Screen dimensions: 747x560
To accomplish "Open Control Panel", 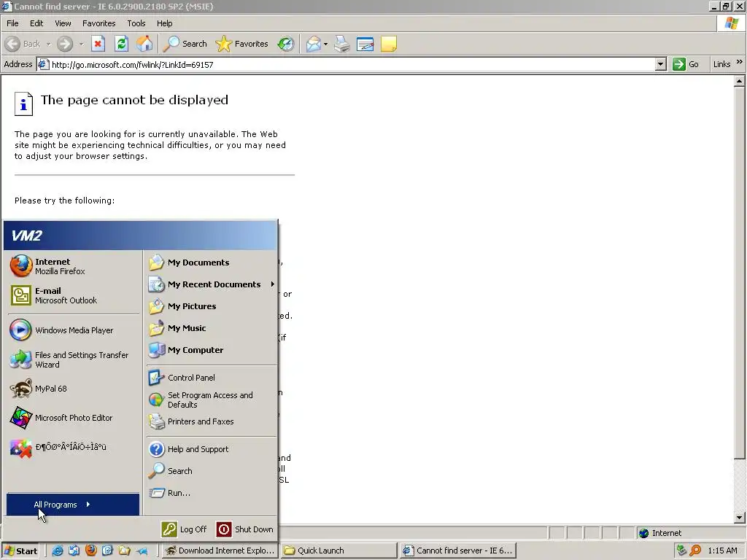I will (212, 378).
